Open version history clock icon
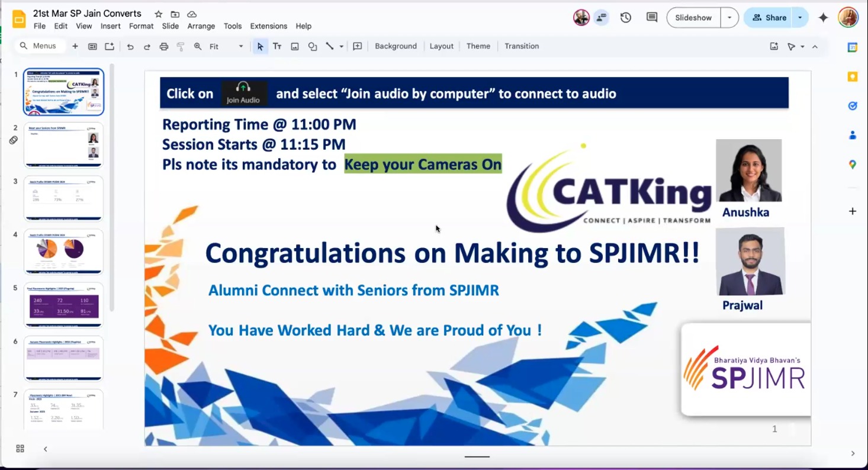The height and width of the screenshot is (470, 868). click(626, 18)
